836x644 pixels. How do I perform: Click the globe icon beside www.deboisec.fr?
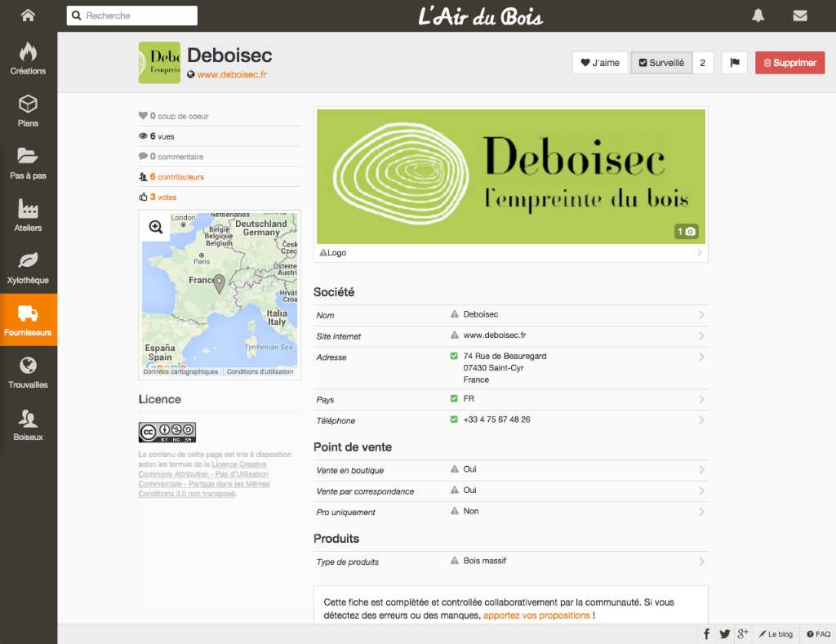coord(191,74)
